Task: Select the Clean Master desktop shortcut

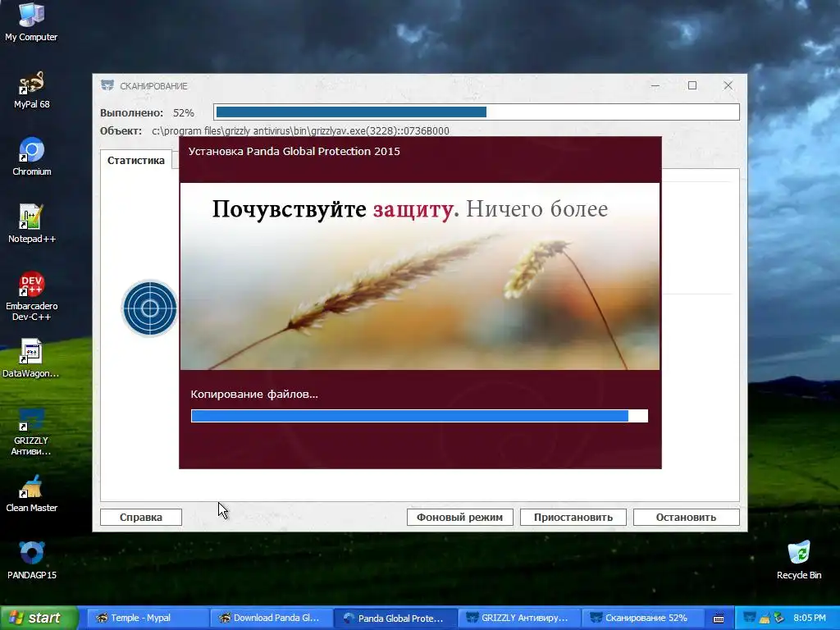Action: tap(31, 493)
